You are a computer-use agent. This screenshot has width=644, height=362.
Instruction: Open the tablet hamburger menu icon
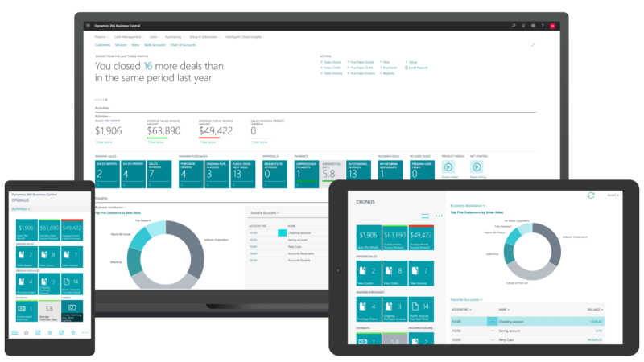tap(425, 216)
